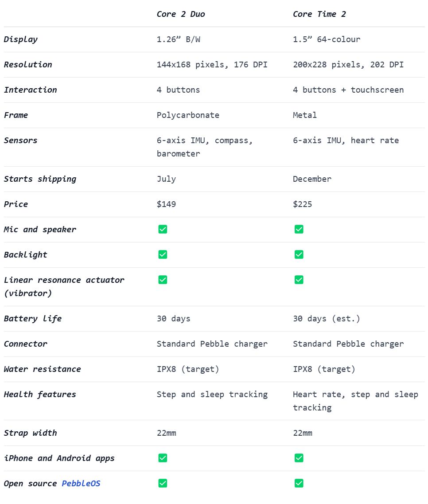Click the Core 2 Duo column header
428x504 pixels.
click(x=181, y=14)
